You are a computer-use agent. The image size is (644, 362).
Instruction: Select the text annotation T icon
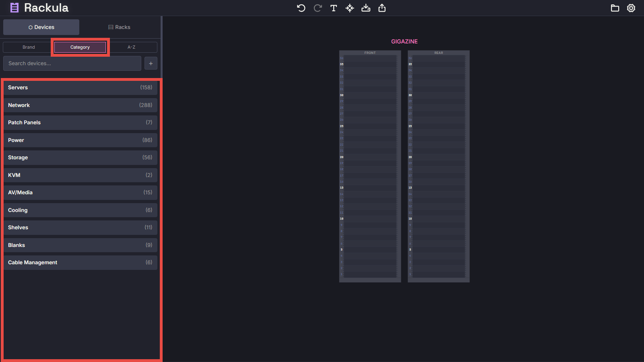click(x=334, y=8)
